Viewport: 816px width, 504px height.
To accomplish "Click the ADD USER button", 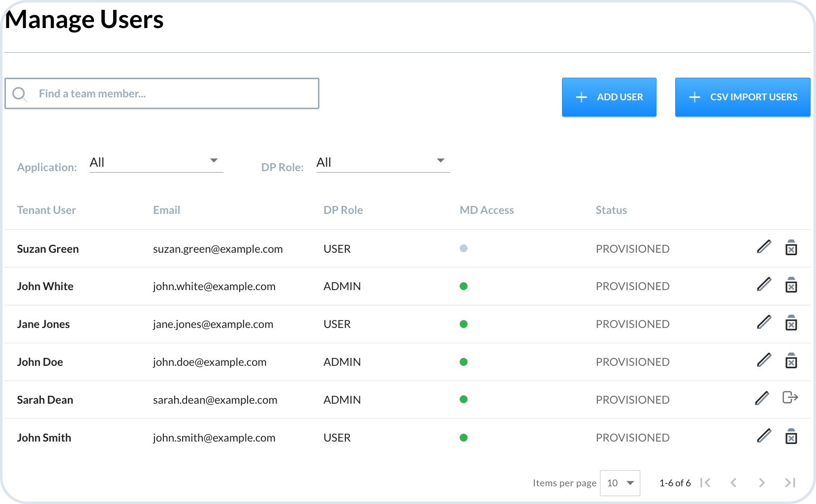I will (x=609, y=97).
